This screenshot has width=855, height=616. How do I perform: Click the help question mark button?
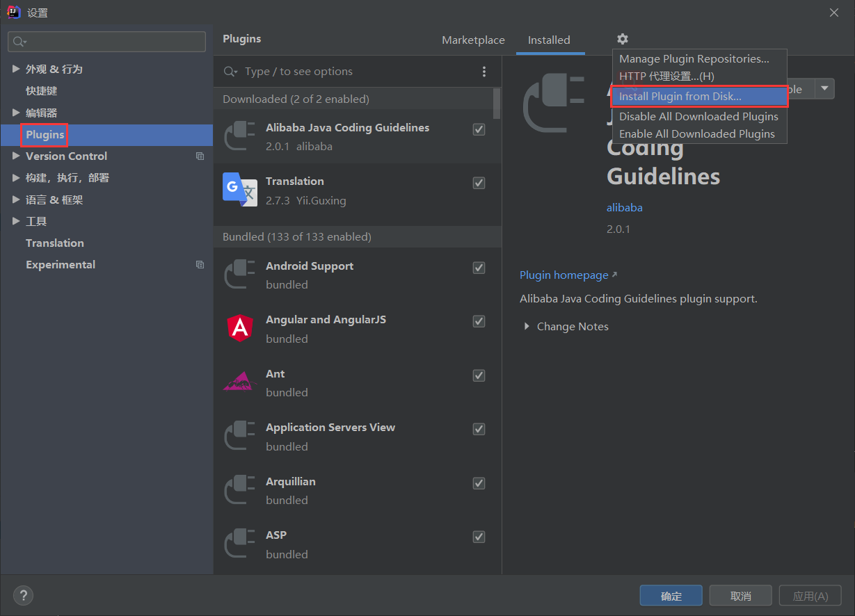[23, 596]
